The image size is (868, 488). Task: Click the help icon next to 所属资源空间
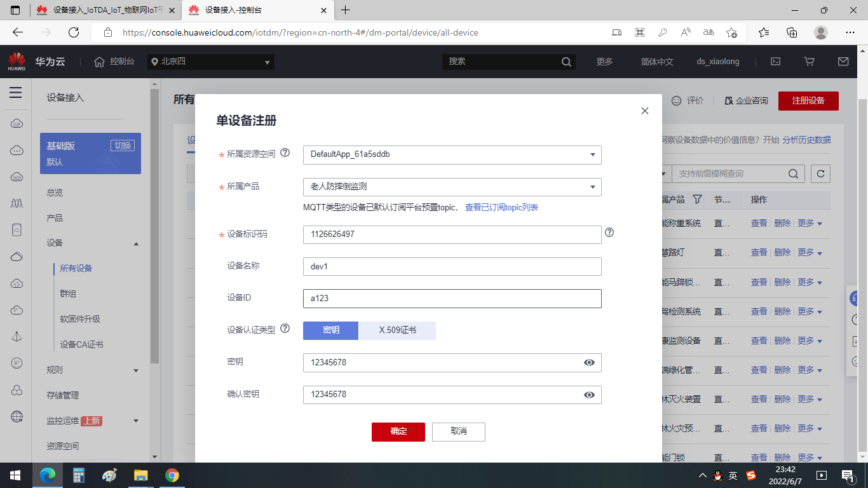point(285,152)
